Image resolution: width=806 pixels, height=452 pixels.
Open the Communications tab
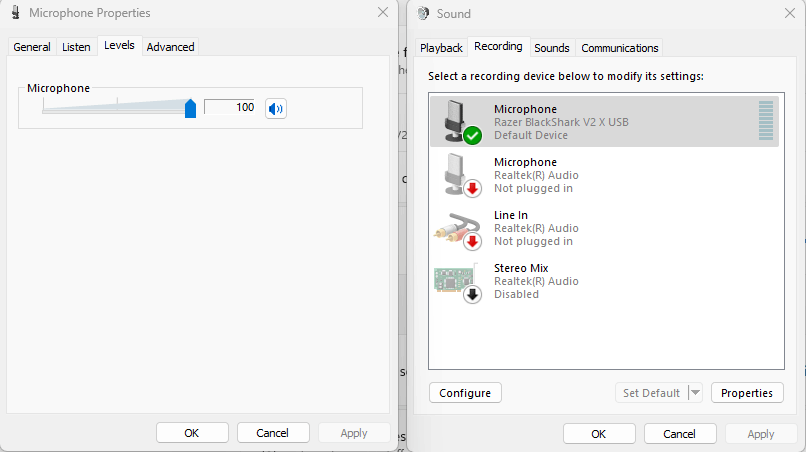click(x=619, y=48)
